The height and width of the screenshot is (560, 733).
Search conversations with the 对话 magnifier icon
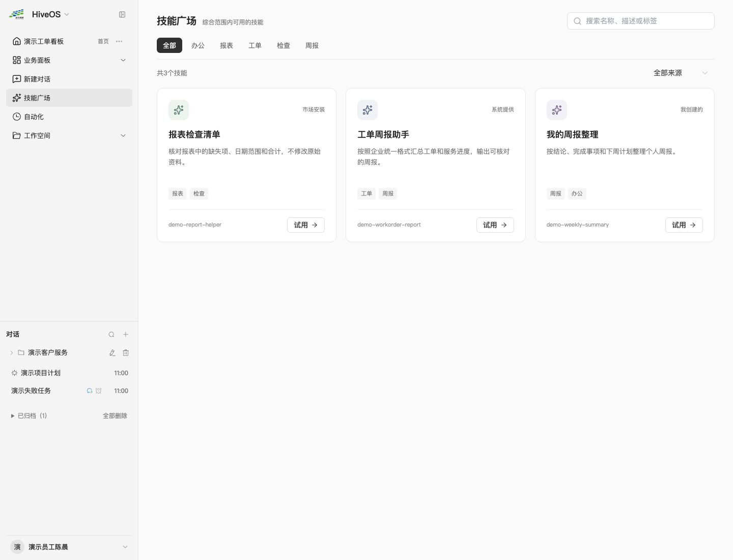click(x=111, y=334)
